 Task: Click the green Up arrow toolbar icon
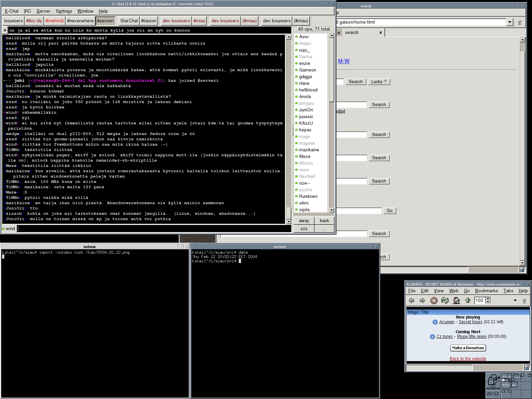468,301
